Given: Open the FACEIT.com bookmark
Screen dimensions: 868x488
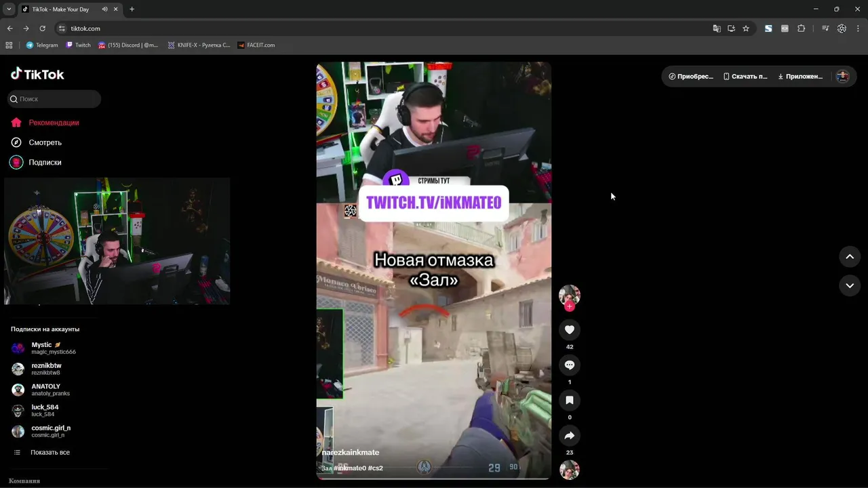Looking at the screenshot, I should [x=256, y=45].
